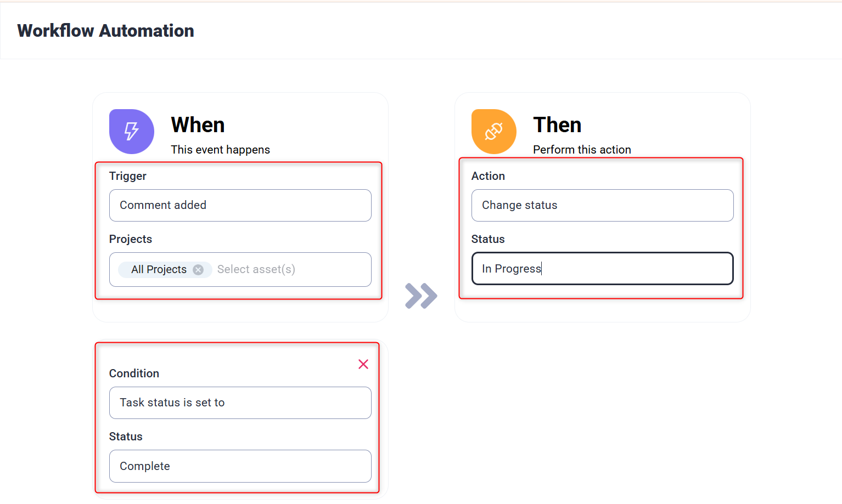Click the All Projects chip label
Image resolution: width=842 pixels, height=504 pixels.
[x=159, y=269]
